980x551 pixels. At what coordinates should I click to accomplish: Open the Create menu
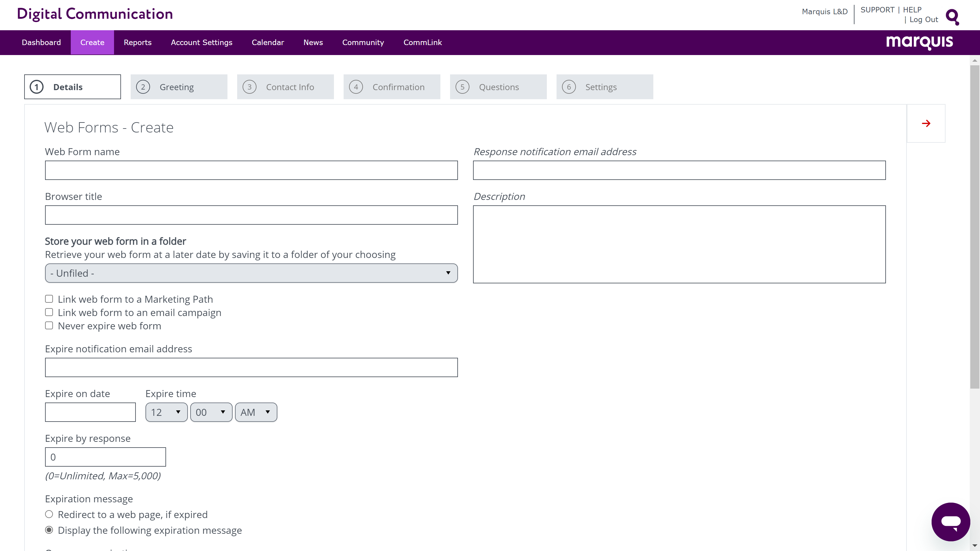(92, 42)
